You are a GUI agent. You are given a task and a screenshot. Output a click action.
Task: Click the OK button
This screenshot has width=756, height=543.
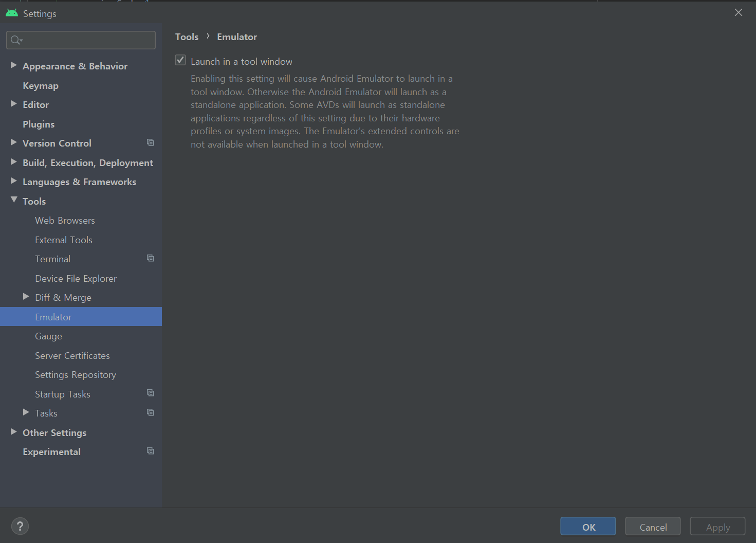(588, 527)
